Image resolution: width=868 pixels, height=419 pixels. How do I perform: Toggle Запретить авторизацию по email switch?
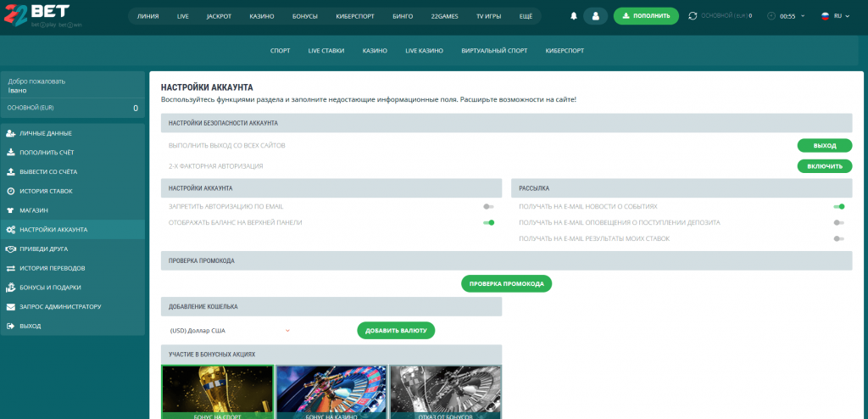pos(488,206)
